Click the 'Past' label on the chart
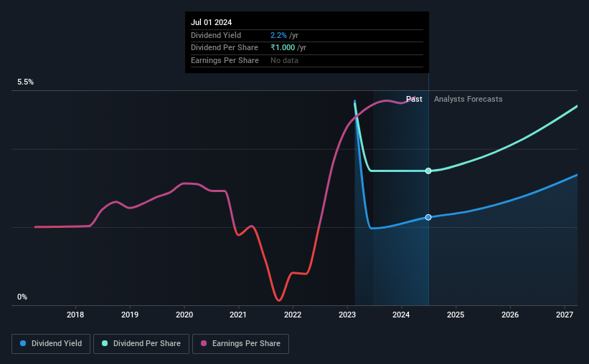The height and width of the screenshot is (364, 589). click(x=414, y=99)
